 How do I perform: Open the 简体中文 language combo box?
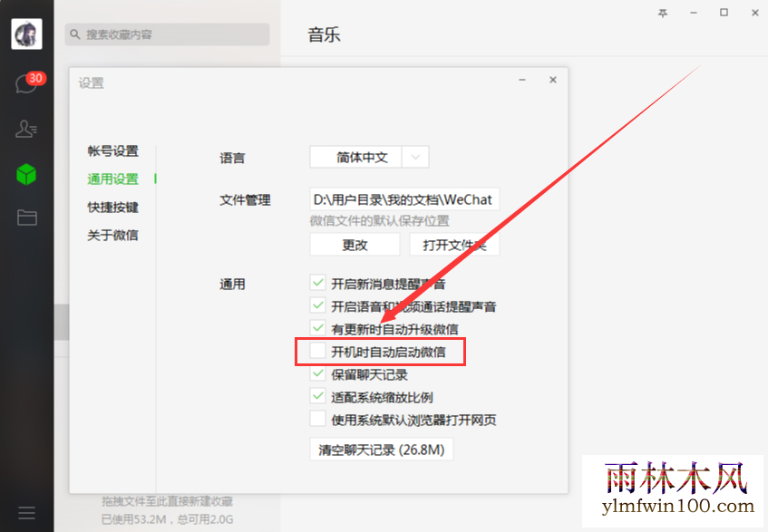[369, 157]
